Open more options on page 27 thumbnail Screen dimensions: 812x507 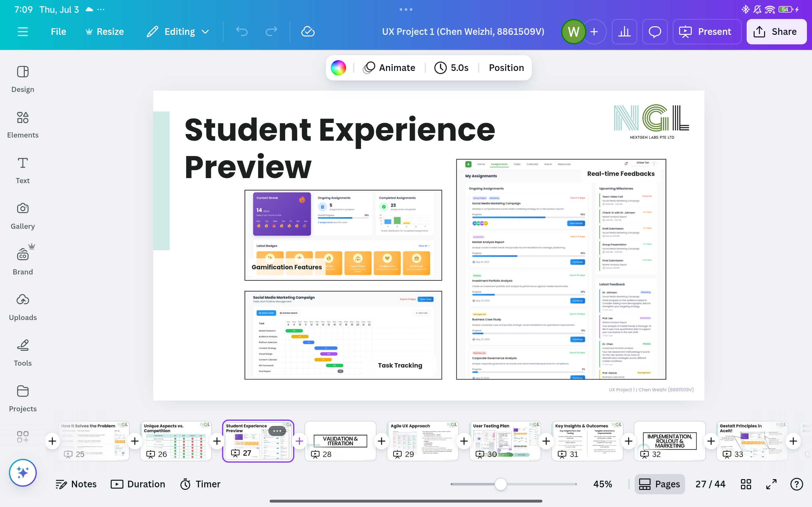277,431
